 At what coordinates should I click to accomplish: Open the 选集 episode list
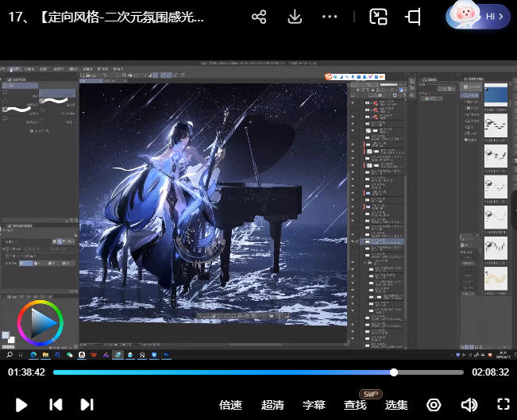[396, 405]
